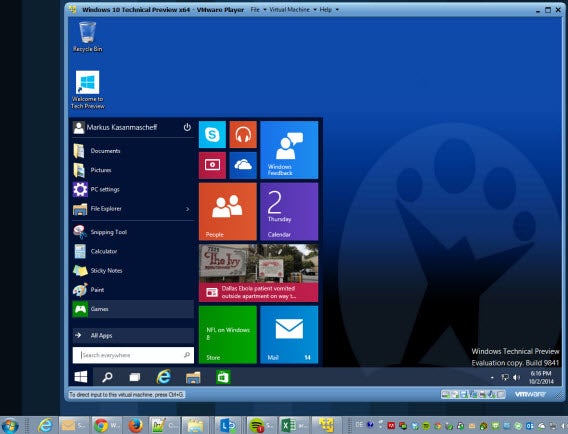Click the host Windows 7 Start orb
The height and width of the screenshot is (434, 568).
tap(10, 426)
